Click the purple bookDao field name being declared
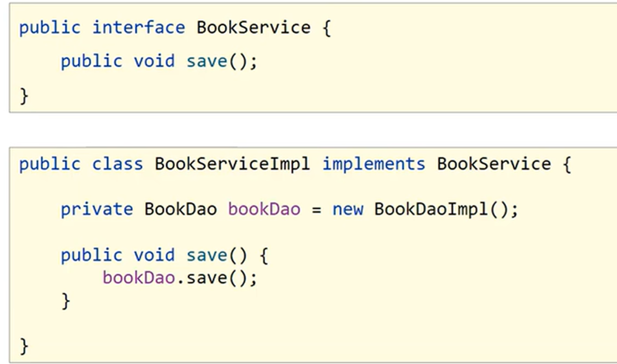This screenshot has height=364, width=617. click(x=264, y=210)
